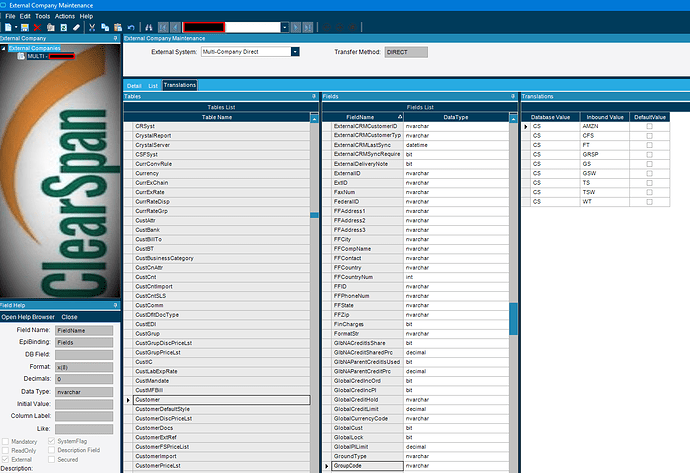Click the DataType column header
The image size is (690, 473).
click(456, 117)
